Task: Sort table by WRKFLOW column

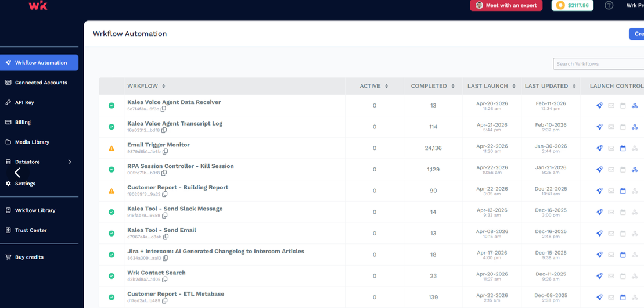Action: [163, 87]
